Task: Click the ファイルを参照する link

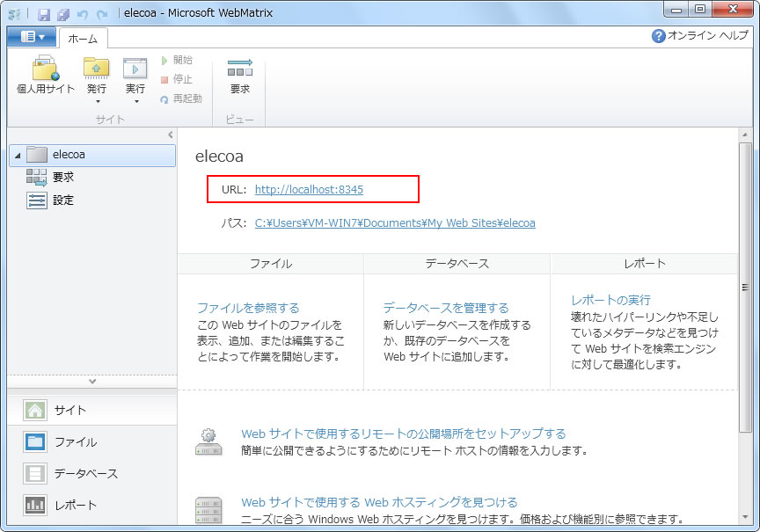Action: point(248,308)
